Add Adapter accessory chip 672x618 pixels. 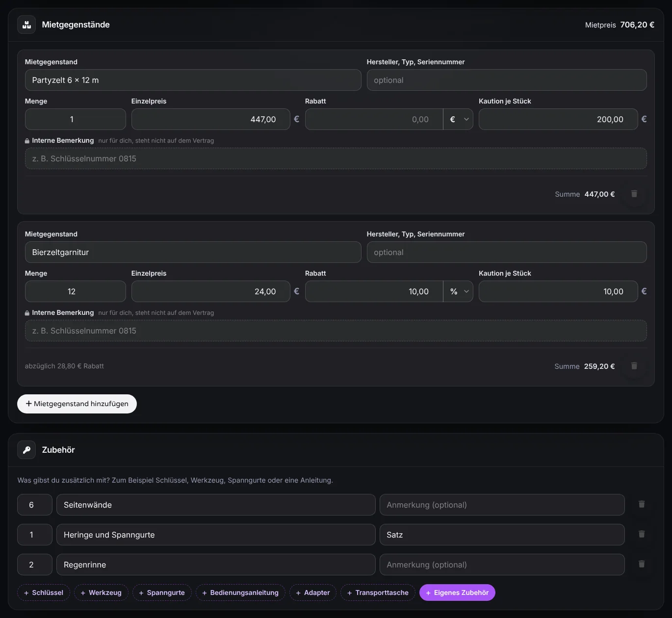point(313,592)
